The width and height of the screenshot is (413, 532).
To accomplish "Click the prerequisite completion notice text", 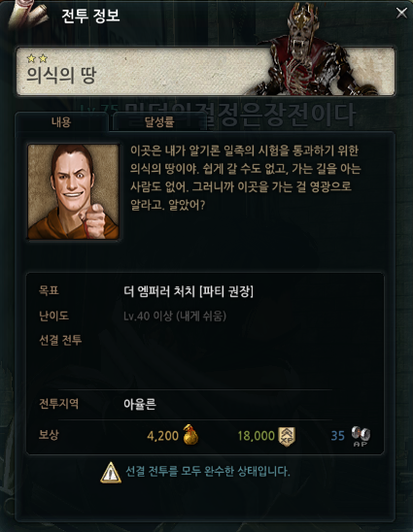I will (208, 471).
